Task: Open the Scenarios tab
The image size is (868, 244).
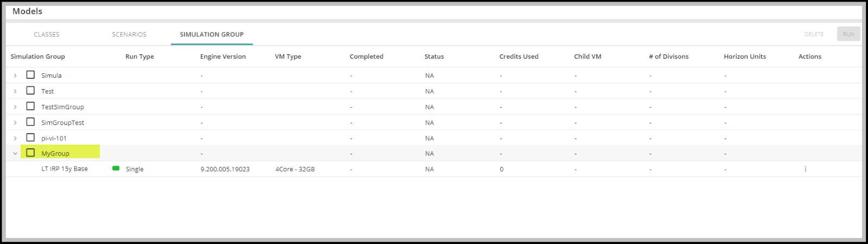Action: tap(129, 34)
